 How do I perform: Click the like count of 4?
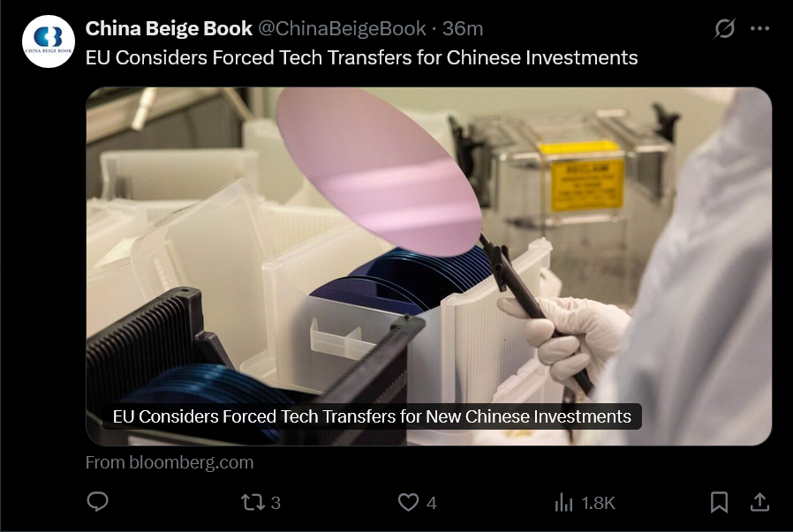click(x=432, y=503)
